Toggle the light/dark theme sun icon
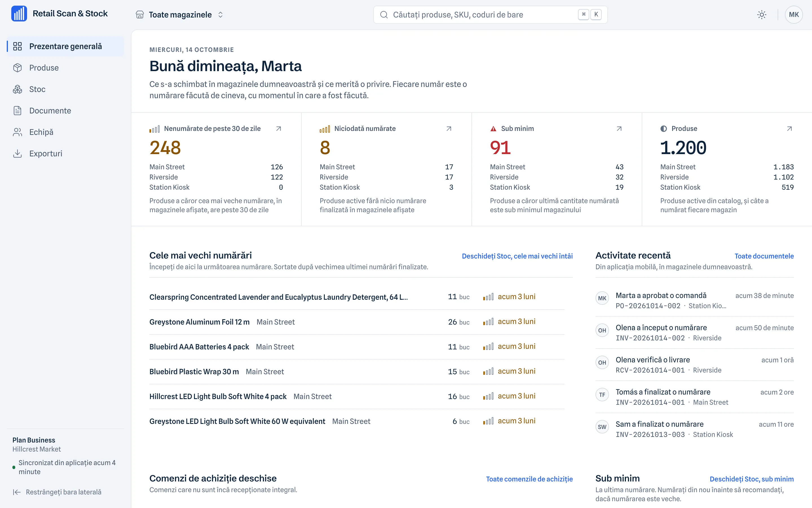 [762, 15]
